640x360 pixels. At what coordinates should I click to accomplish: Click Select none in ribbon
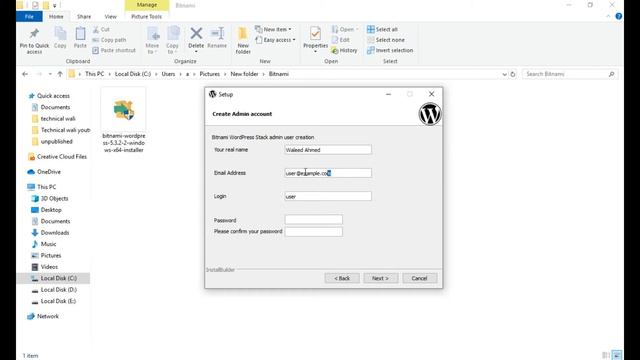tap(386, 40)
